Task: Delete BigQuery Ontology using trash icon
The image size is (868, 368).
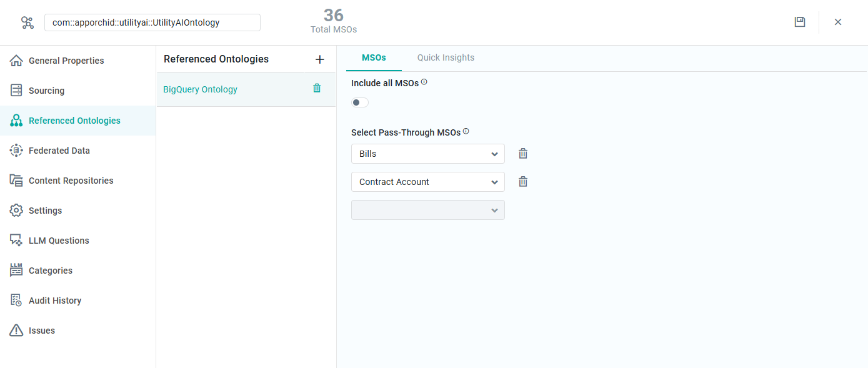Action: [317, 89]
